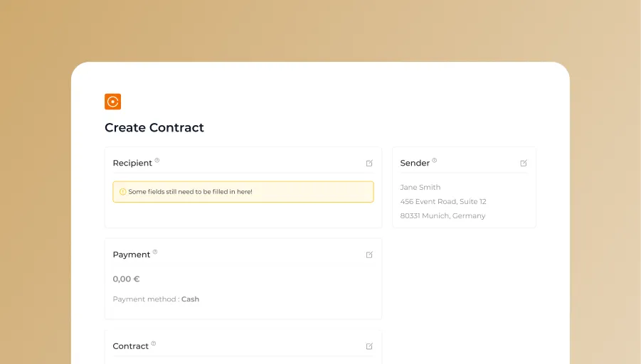Open the Payment help tooltip icon
This screenshot has width=641, height=364.
click(x=155, y=252)
